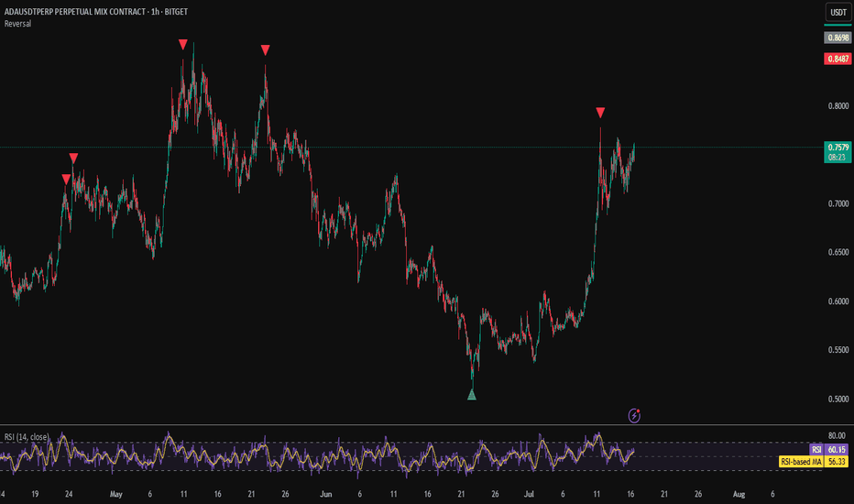Image resolution: width=854 pixels, height=504 pixels.
Task: Click the Aug label on time axis
Action: click(x=739, y=494)
